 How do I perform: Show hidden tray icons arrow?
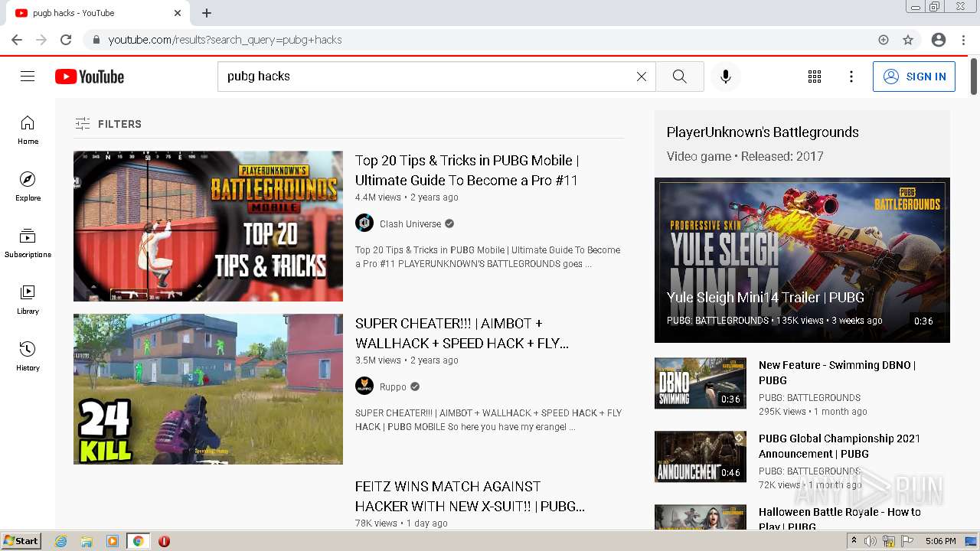(x=854, y=541)
